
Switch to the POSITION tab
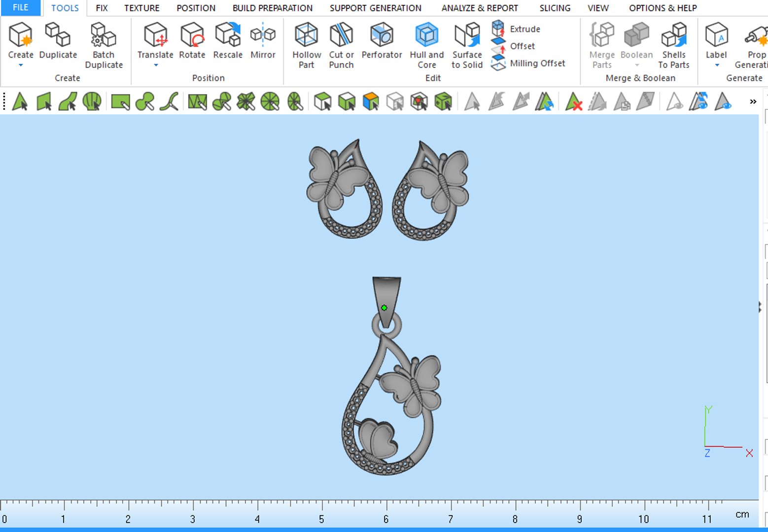[x=196, y=8]
